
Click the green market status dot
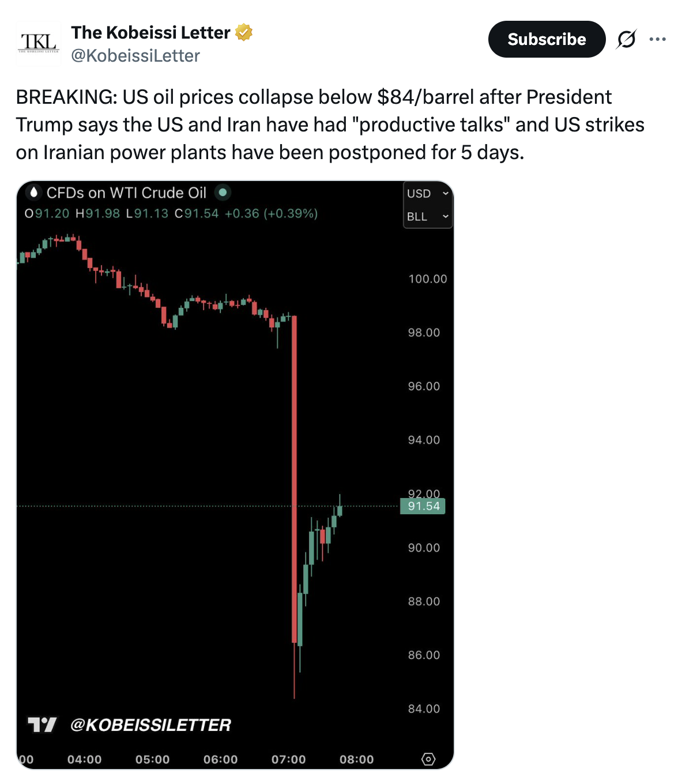coord(223,193)
